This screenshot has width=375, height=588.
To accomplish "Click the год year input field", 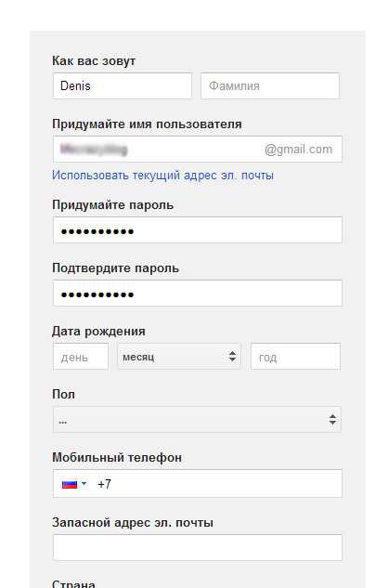I will coord(295,357).
